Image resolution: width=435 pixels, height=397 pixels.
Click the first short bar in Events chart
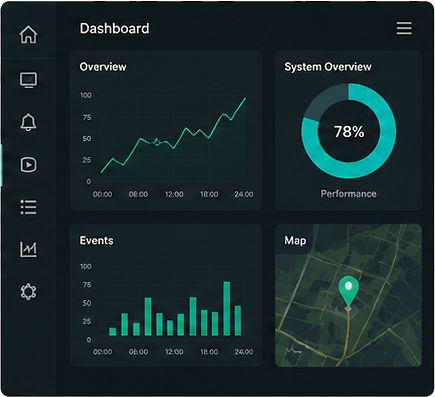(113, 331)
